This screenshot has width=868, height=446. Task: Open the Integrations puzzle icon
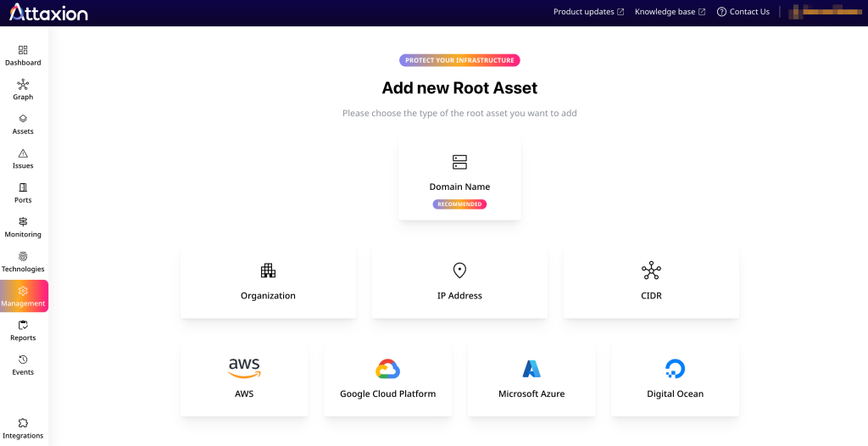point(23,423)
